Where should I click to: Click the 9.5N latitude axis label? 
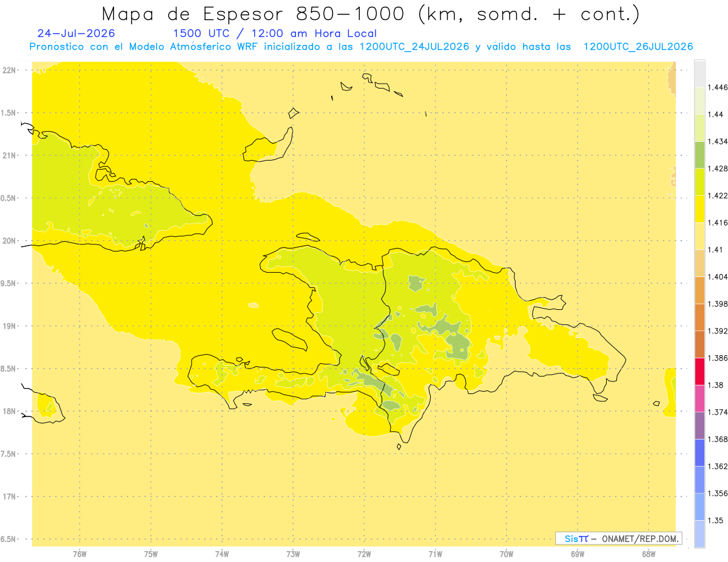pos(9,283)
